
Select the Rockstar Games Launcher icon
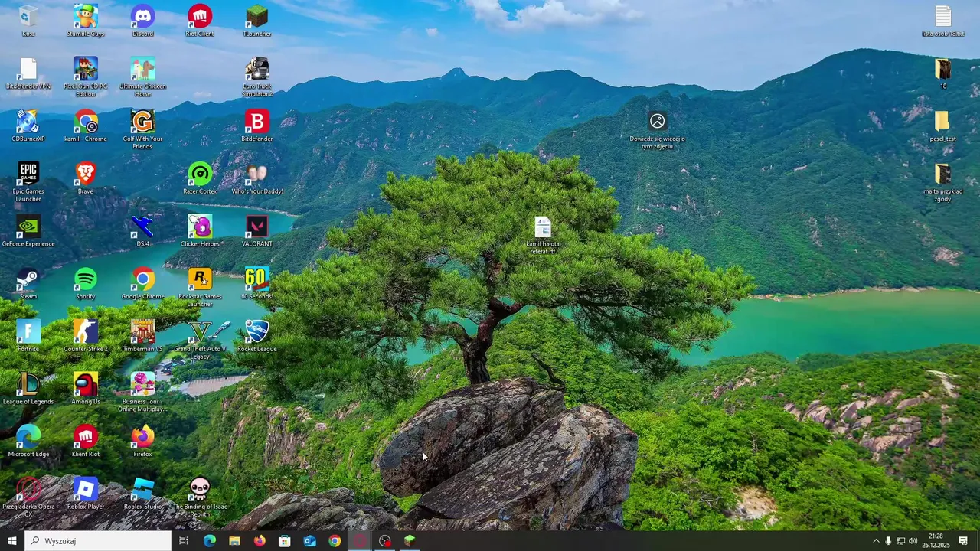200,287
